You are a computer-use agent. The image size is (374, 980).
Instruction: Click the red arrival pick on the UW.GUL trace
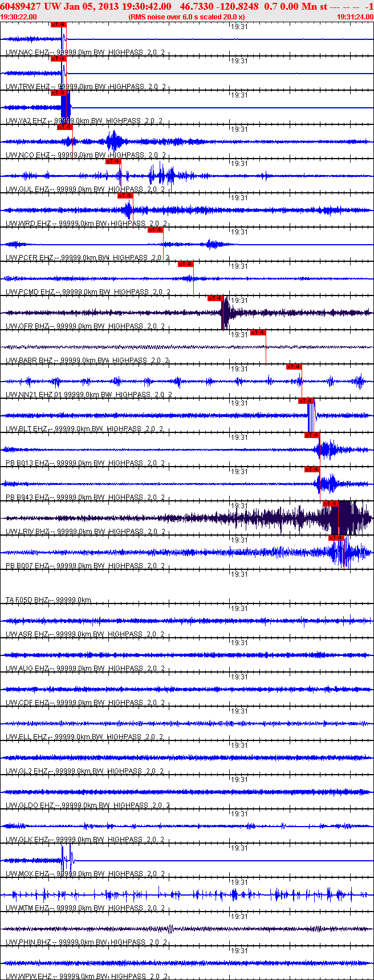[113, 161]
